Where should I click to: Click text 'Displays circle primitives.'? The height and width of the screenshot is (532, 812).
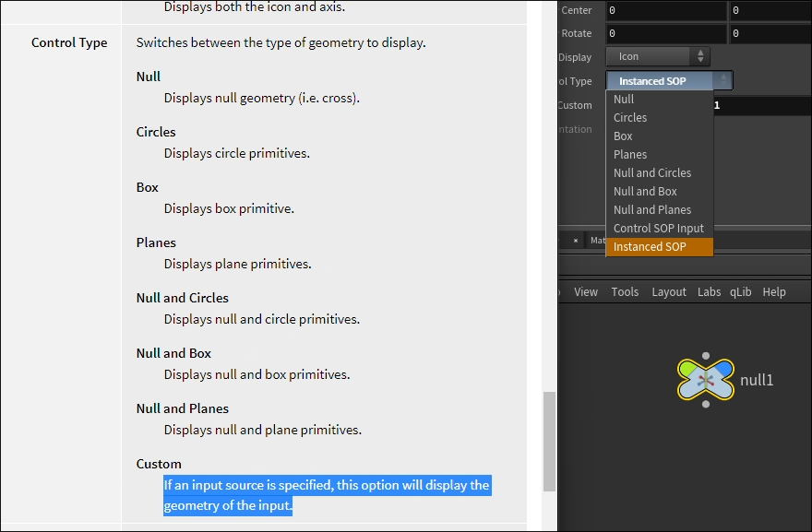(236, 153)
